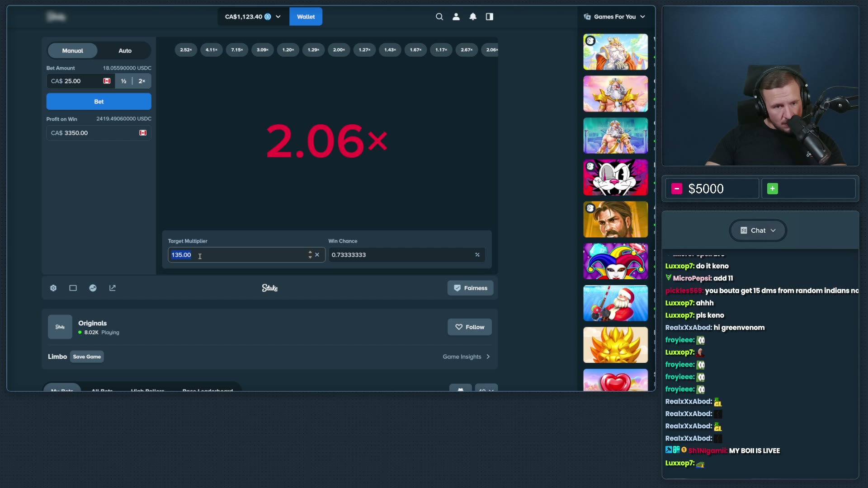868x488 pixels.
Task: Expand Game Insights section
Action: [x=466, y=357]
